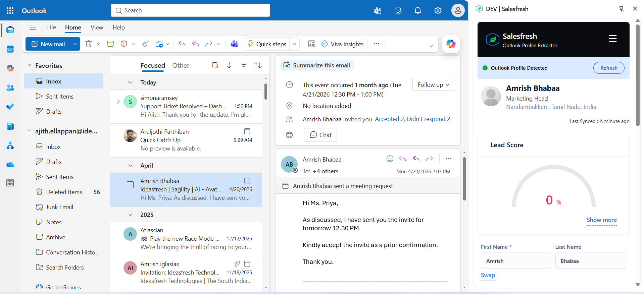This screenshot has height=294, width=644.
Task: Collapse the ajith.ellappan account folder
Action: tap(29, 131)
